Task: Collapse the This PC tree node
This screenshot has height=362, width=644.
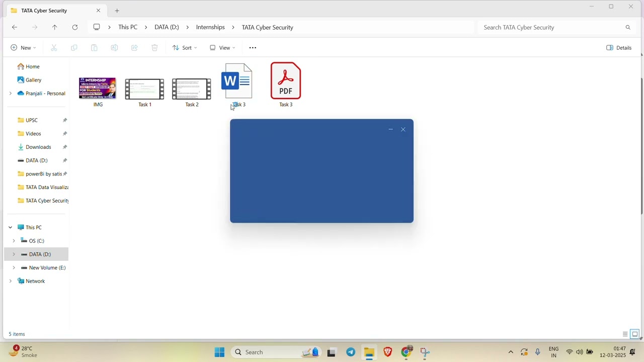Action: (10, 227)
